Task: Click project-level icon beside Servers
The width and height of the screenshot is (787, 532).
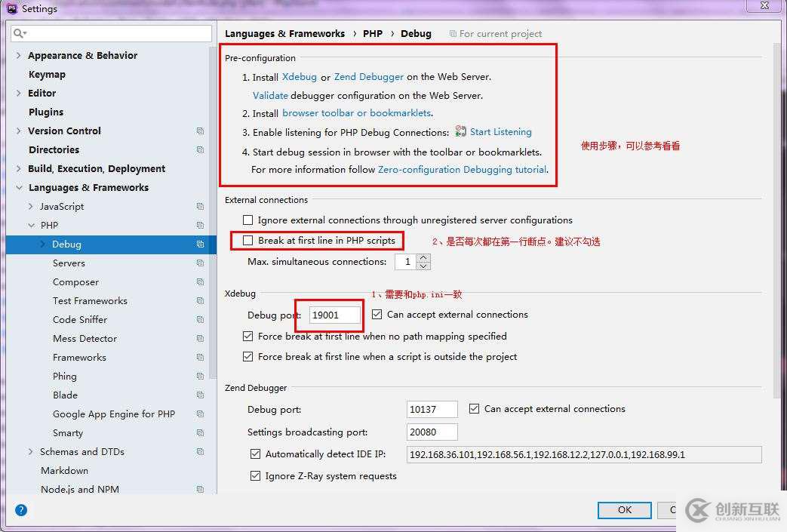Action: coord(200,263)
